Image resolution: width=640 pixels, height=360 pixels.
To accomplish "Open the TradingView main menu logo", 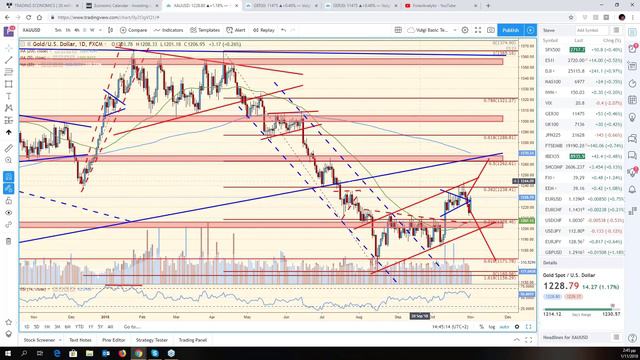I will coord(9,31).
